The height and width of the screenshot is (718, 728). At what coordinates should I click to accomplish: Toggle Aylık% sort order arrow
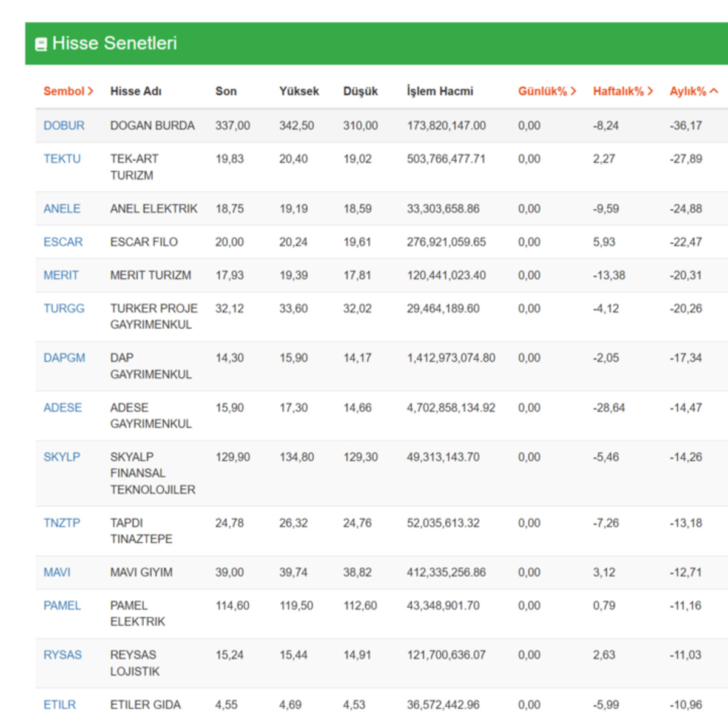(714, 91)
